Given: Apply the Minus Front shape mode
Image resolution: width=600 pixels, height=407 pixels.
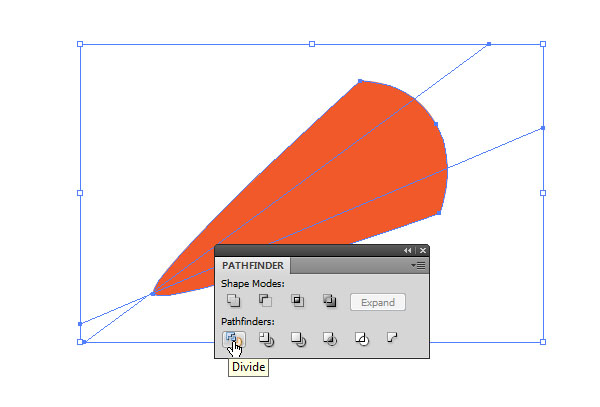Looking at the screenshot, I should click(265, 301).
